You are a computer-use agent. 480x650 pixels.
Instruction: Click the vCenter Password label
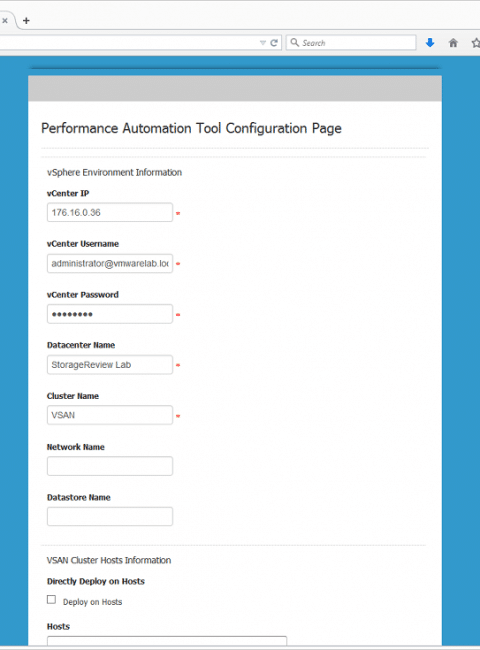pyautogui.click(x=83, y=295)
